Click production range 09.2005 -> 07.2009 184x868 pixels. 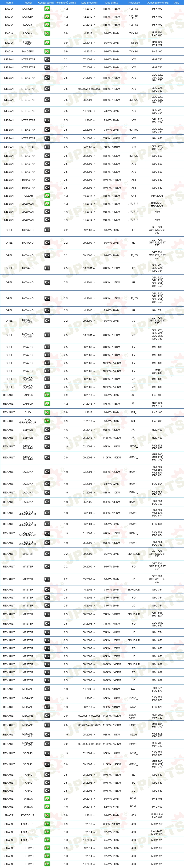tap(89, 744)
